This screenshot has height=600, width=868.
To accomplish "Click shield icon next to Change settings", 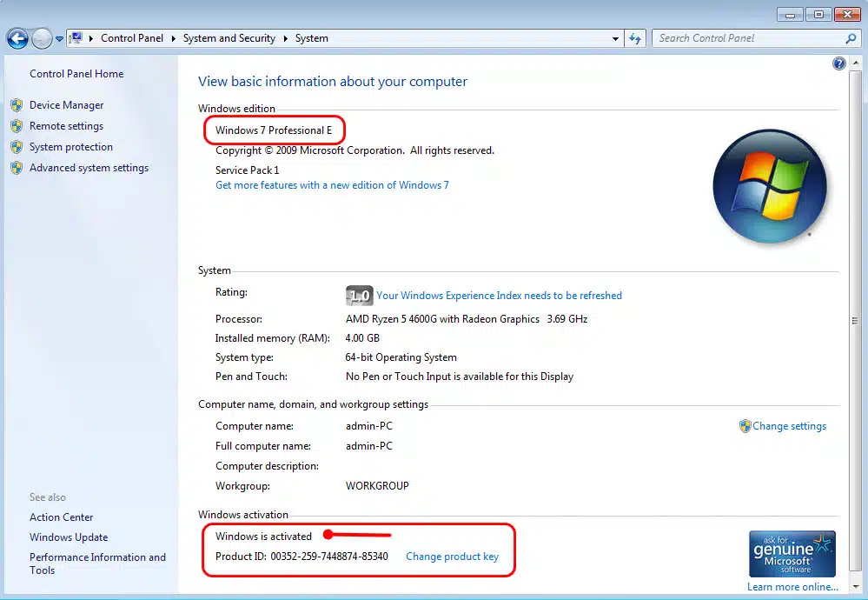I will point(745,426).
